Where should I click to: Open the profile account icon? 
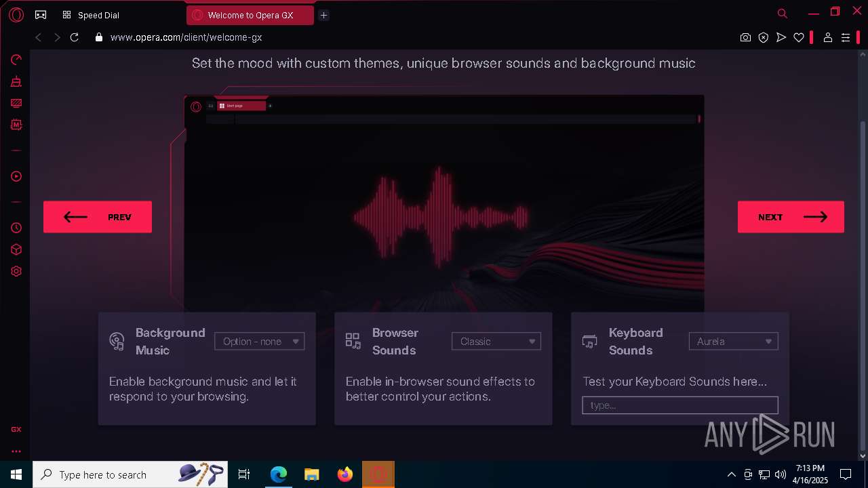pos(827,38)
